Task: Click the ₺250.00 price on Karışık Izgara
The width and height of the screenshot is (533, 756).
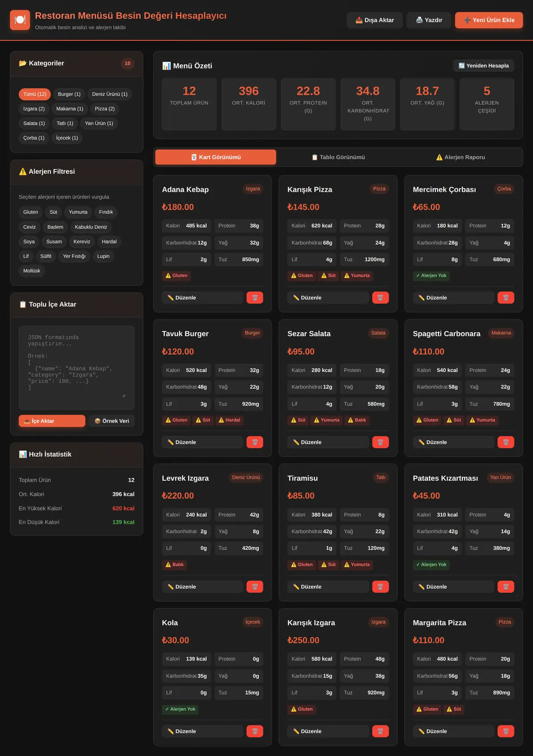Action: pyautogui.click(x=303, y=640)
